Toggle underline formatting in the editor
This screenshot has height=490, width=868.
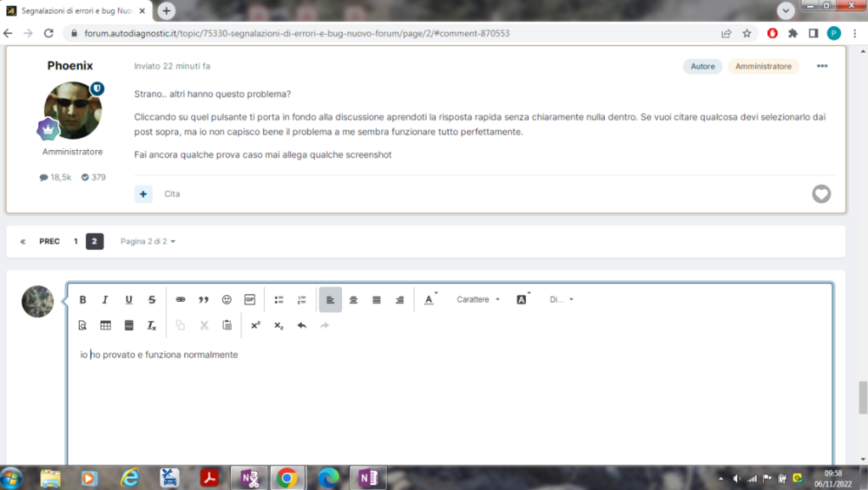coord(128,300)
